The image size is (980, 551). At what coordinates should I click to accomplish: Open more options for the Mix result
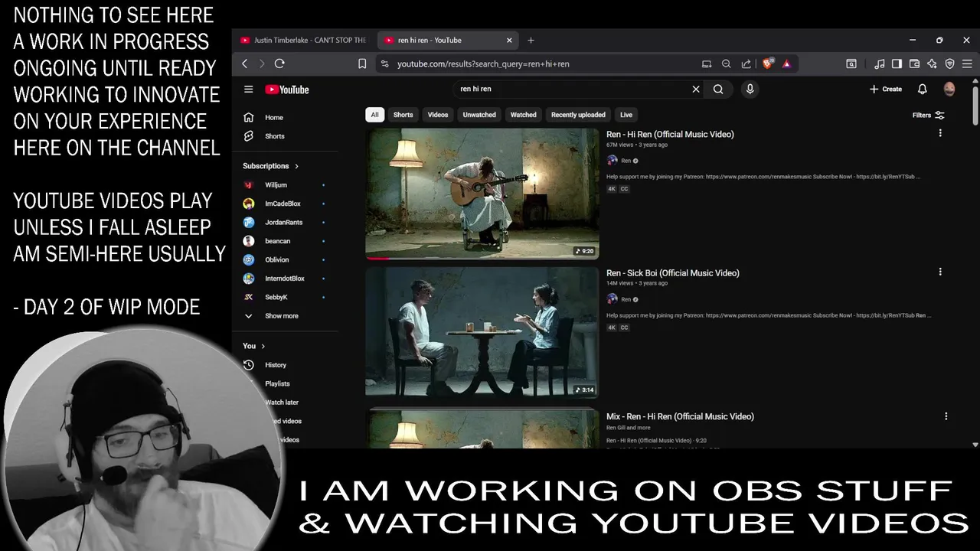click(946, 416)
